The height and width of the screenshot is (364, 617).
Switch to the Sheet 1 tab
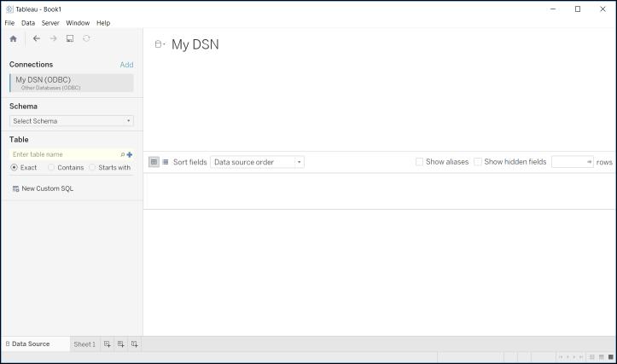[84, 344]
